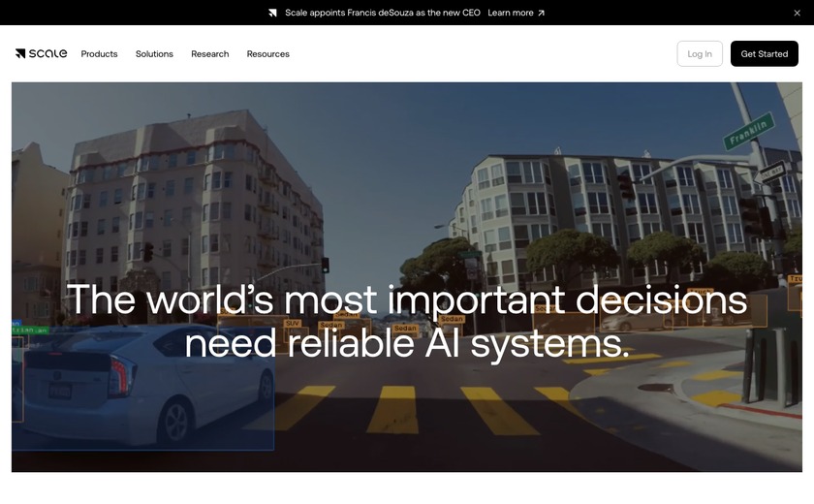The width and height of the screenshot is (814, 504).
Task: Open the Resources menu
Action: pyautogui.click(x=267, y=54)
